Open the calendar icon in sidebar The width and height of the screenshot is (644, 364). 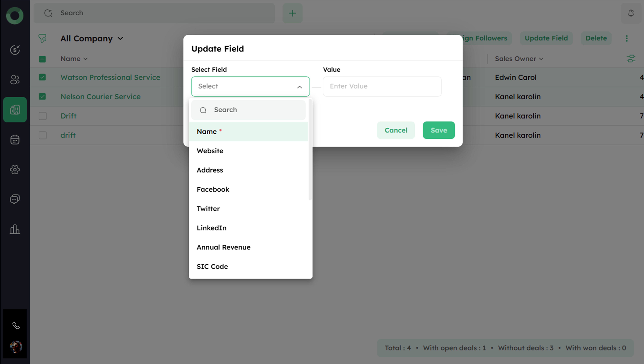coord(15,139)
